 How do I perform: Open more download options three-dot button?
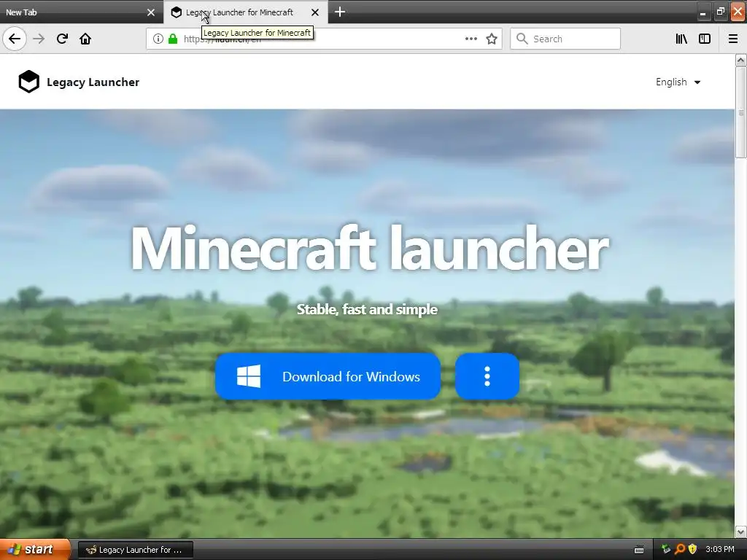tap(487, 376)
